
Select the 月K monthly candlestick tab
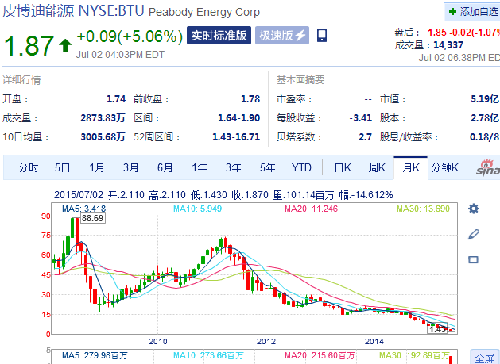(x=411, y=168)
